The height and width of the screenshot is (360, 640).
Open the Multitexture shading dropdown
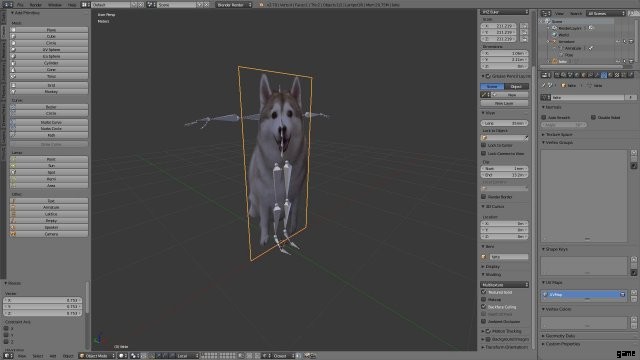[504, 284]
